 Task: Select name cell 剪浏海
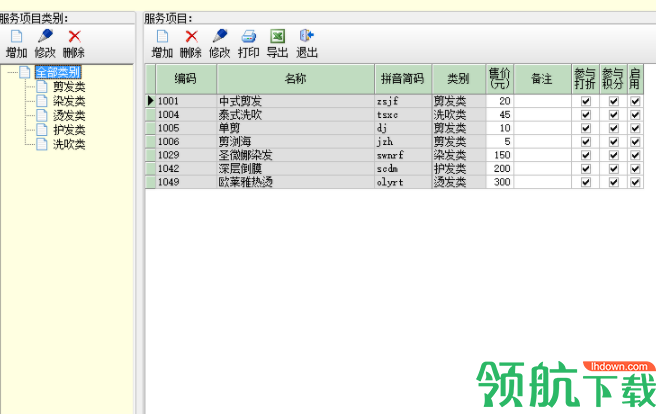(295, 142)
